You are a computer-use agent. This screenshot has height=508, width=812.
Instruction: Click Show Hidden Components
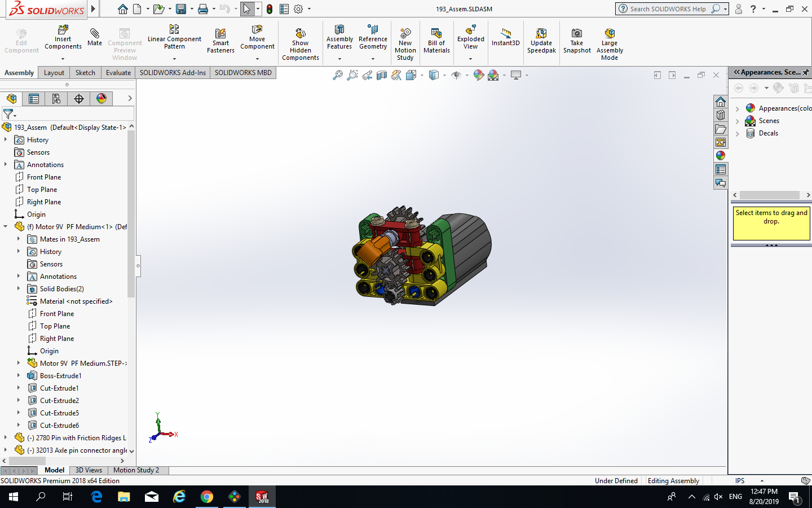301,44
